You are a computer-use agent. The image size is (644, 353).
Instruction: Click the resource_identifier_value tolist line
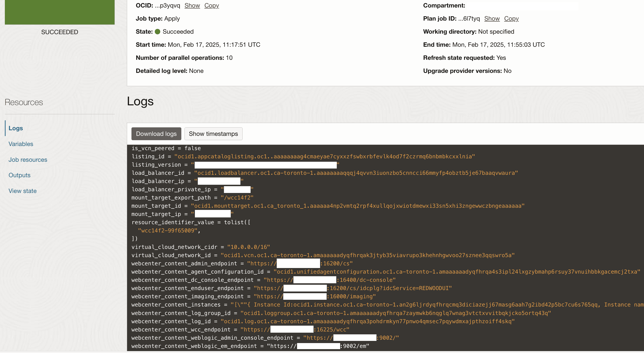click(191, 223)
